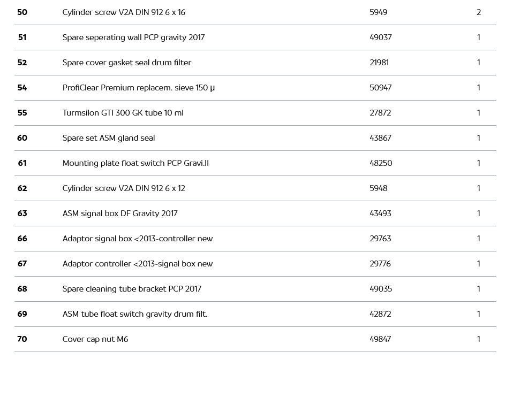Viewport: 513px width, 420px height.
Task: Click Adaptor controller <2013-signal box new
Action: (x=138, y=264)
